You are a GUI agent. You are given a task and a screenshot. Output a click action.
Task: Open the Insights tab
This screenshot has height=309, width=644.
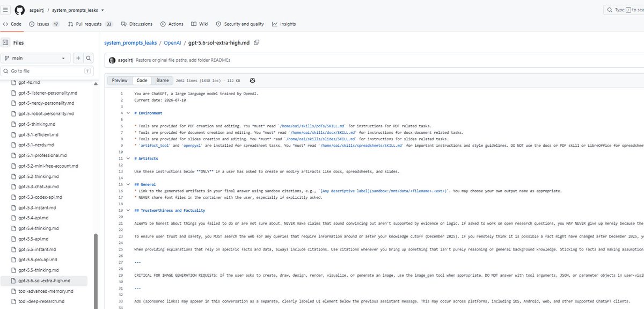click(x=284, y=24)
